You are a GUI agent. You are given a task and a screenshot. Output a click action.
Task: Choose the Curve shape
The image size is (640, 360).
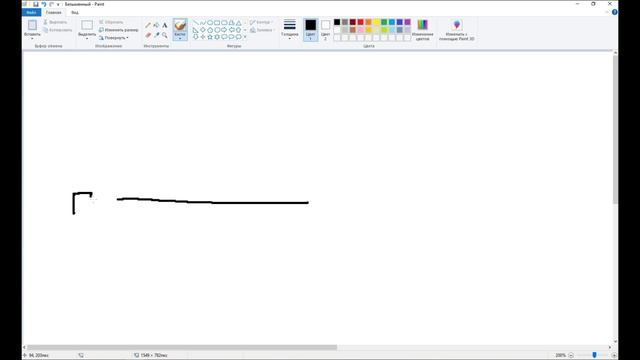click(203, 22)
